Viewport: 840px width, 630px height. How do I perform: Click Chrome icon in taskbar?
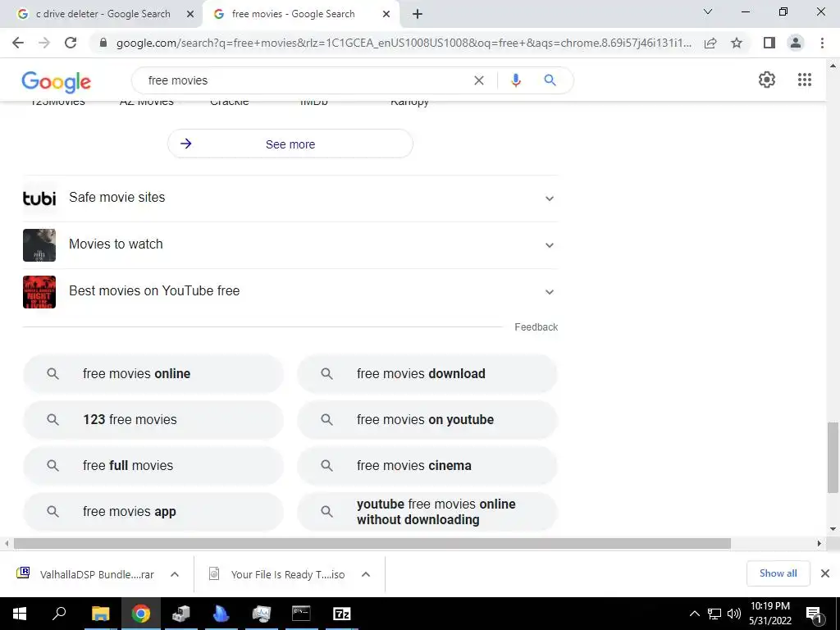[x=141, y=614]
